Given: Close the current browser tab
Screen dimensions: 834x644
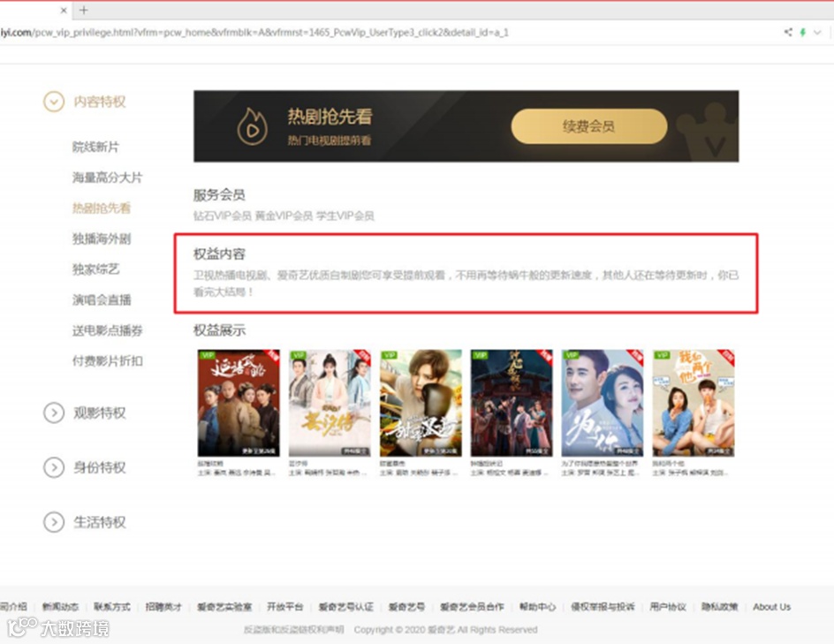Looking at the screenshot, I should pyautogui.click(x=64, y=10).
